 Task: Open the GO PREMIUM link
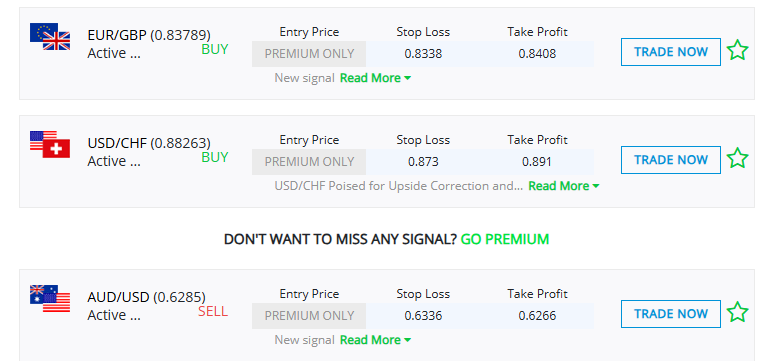tap(505, 239)
